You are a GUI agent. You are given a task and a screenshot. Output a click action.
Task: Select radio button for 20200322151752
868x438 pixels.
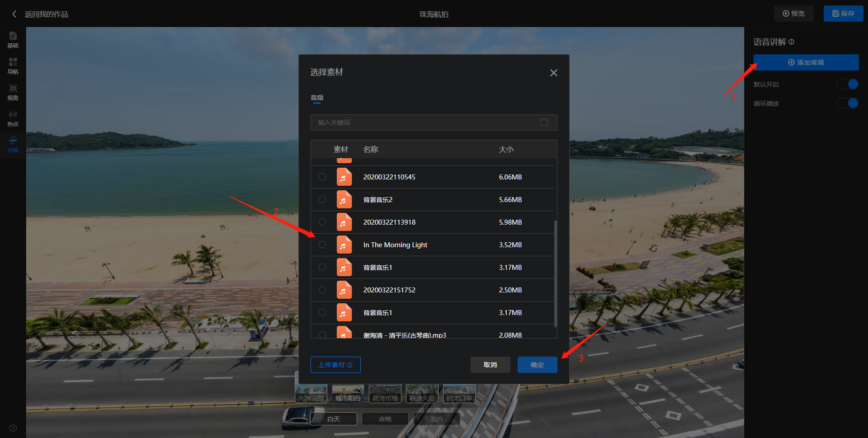[x=322, y=290]
